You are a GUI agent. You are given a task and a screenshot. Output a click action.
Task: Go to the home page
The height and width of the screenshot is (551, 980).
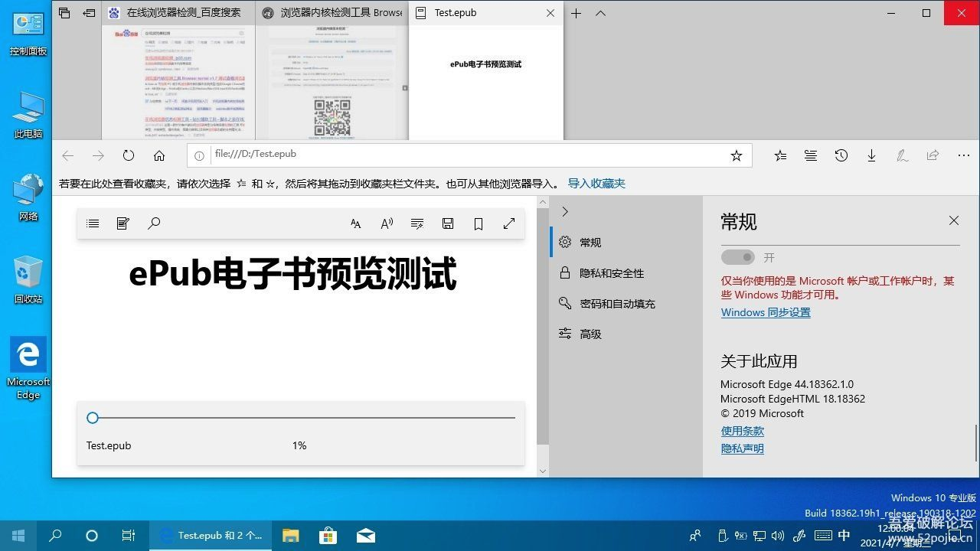[x=159, y=155]
